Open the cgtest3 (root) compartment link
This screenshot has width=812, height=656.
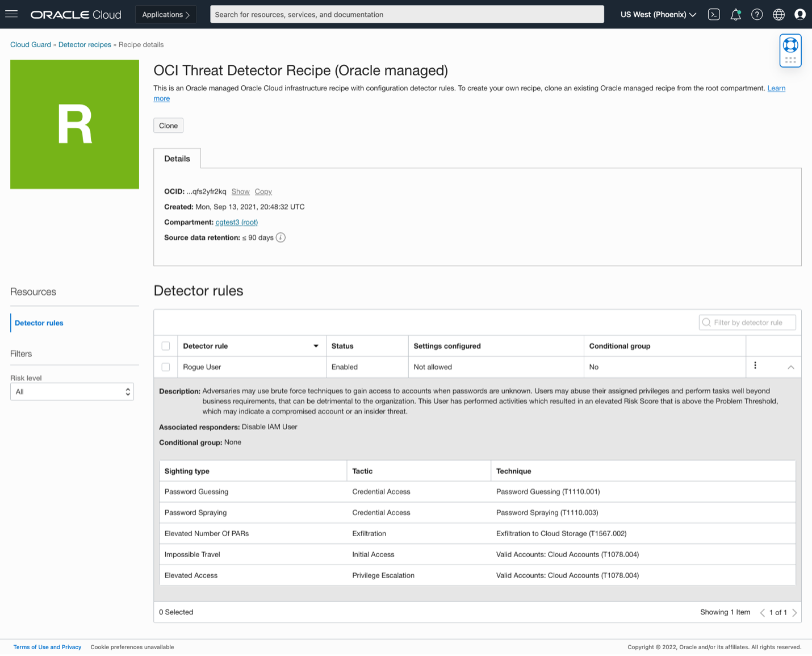237,223
